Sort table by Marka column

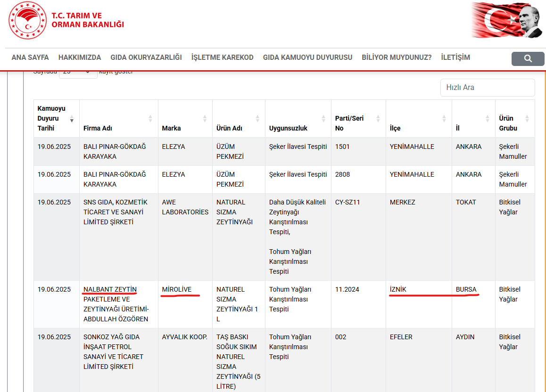[x=205, y=118]
